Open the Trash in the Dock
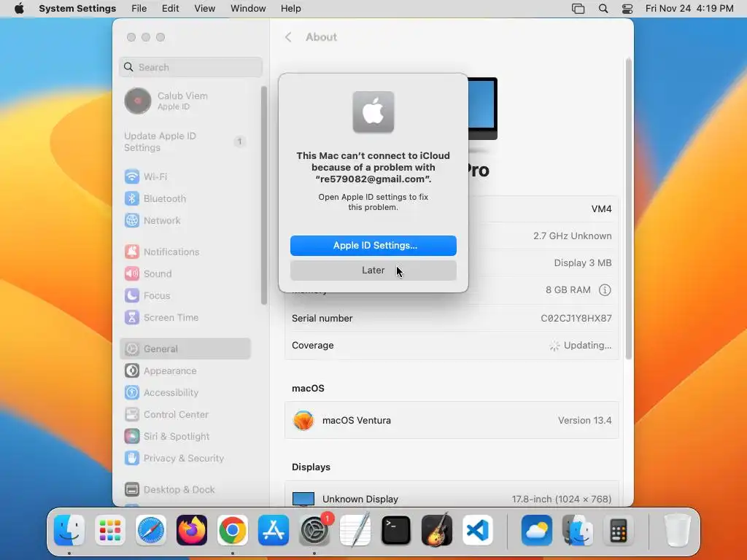Screen dimensions: 747x560 [677, 531]
